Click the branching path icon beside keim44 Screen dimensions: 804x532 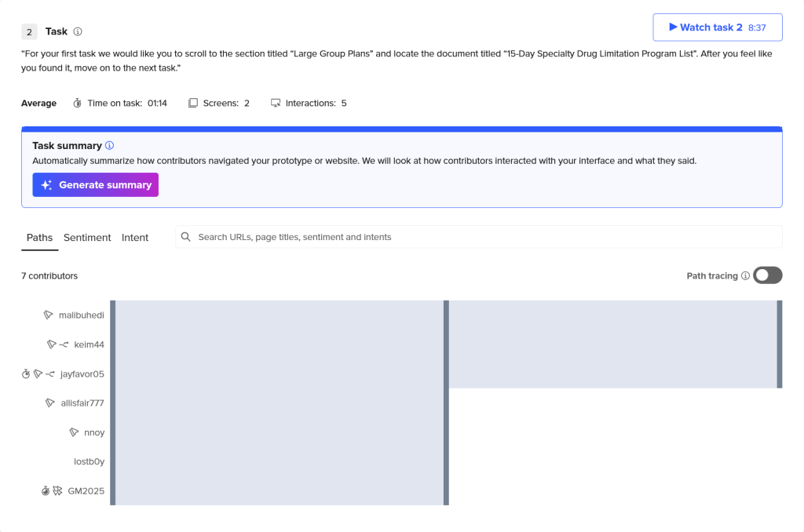(64, 344)
